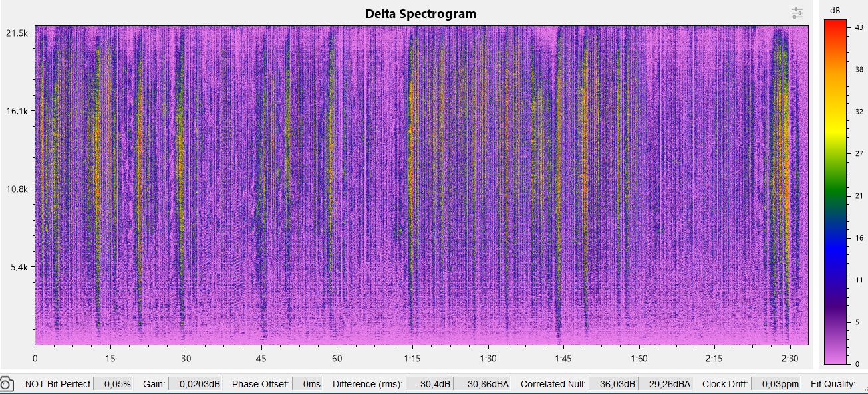The image size is (868, 394).
Task: Click the Correlated Null: label
Action: (x=553, y=384)
